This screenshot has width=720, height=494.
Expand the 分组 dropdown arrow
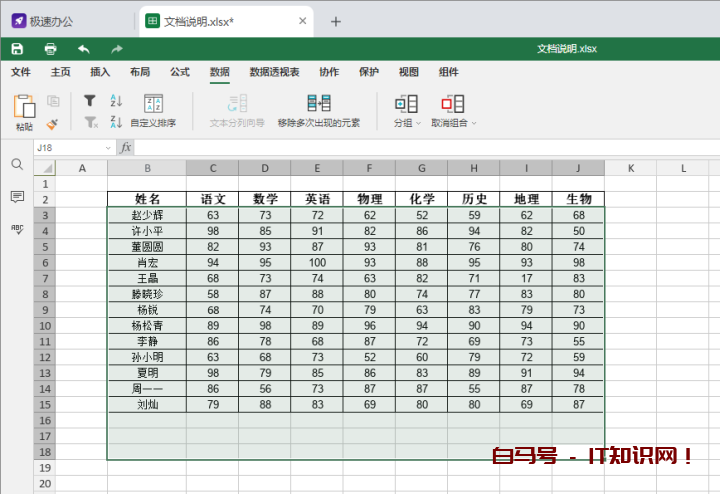[418, 123]
